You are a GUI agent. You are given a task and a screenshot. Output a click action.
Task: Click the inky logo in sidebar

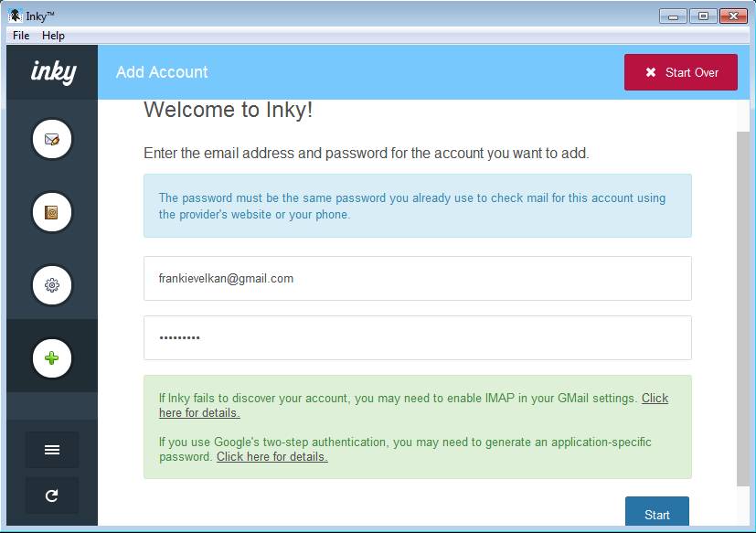point(54,72)
